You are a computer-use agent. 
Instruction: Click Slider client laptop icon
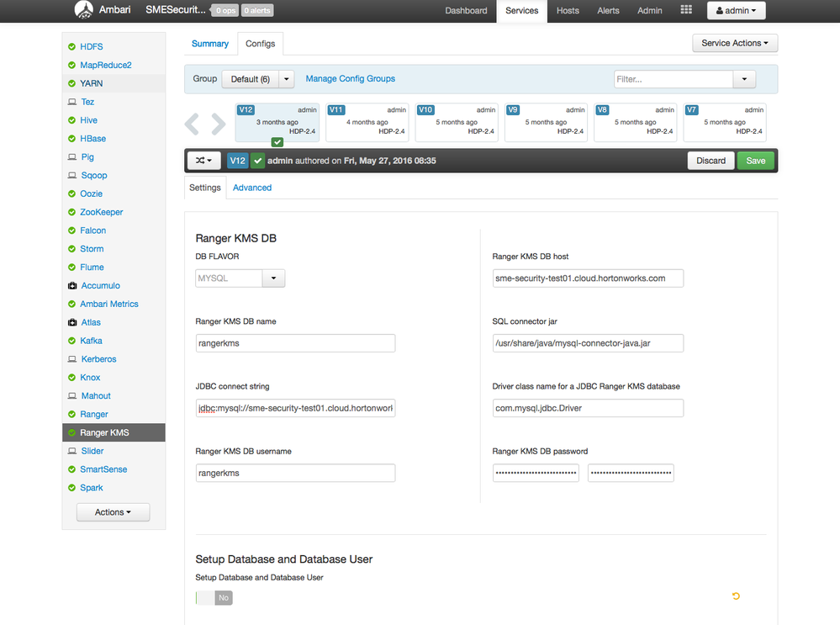71,451
